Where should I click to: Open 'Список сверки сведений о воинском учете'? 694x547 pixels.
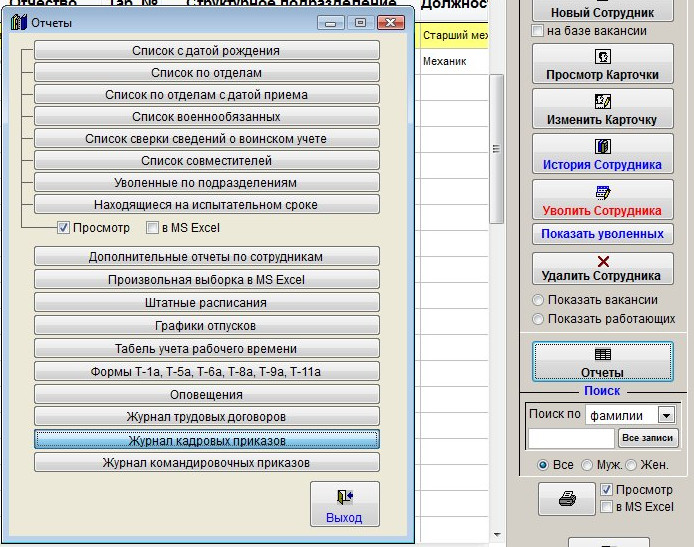click(x=207, y=139)
